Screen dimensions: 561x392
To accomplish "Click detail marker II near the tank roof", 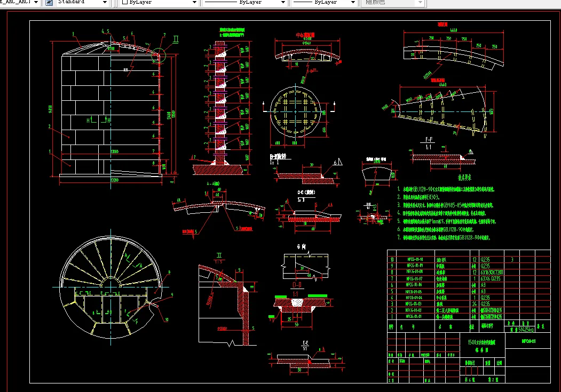I will click(176, 39).
